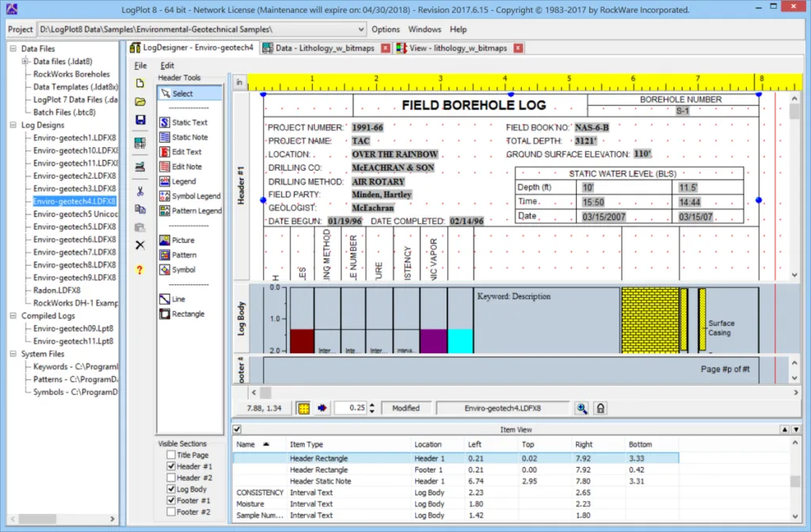Open the LogDesigner File menu

tap(141, 66)
